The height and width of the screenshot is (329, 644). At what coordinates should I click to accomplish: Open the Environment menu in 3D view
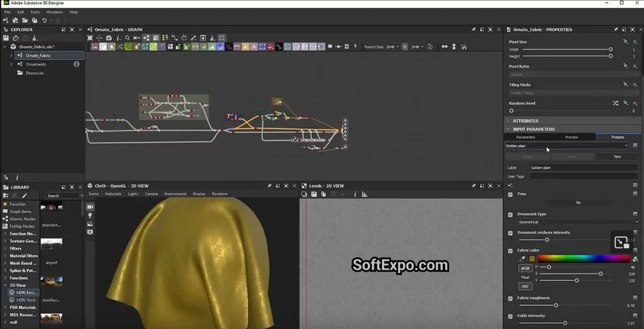175,194
